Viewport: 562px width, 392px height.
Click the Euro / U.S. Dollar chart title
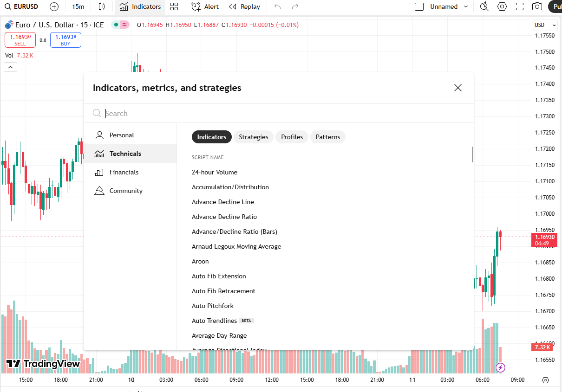[59, 25]
